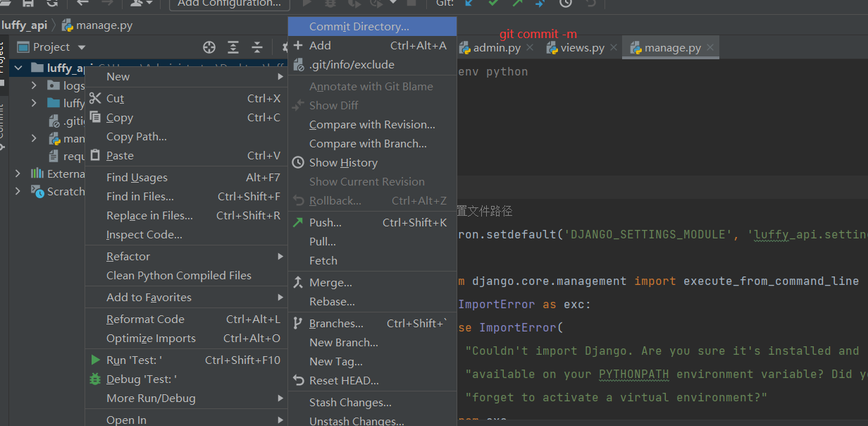This screenshot has height=426, width=868.
Task: Click manage.py in the breadcrumb bar
Action: tap(104, 25)
